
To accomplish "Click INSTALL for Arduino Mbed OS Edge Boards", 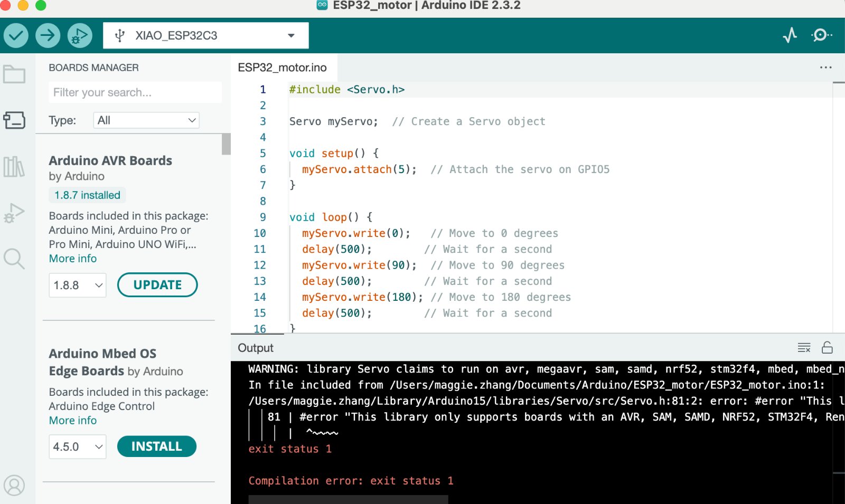I will pos(156,446).
